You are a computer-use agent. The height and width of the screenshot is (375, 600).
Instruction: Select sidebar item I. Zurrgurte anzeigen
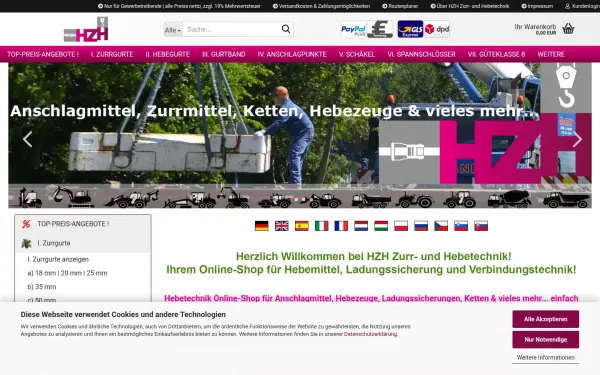(x=58, y=259)
